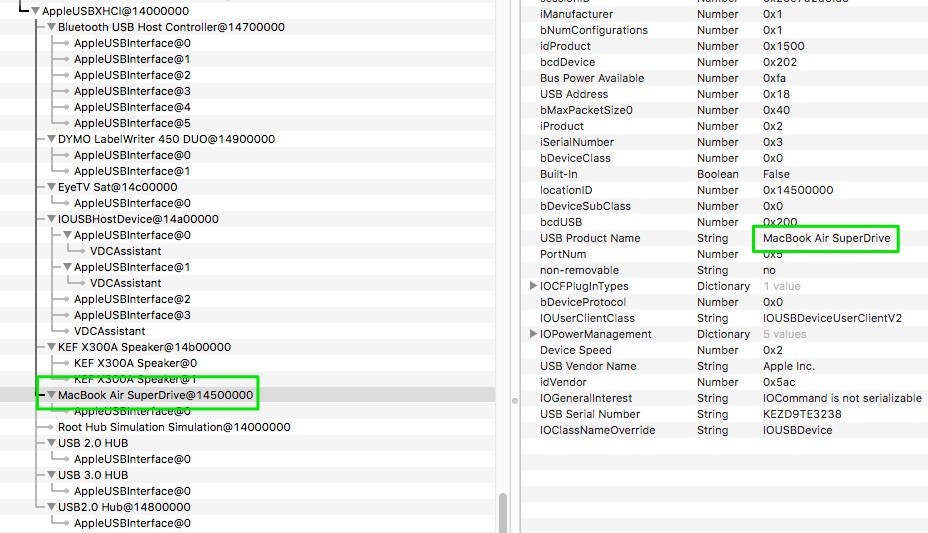Select AppleUSBInterface@0 under EyeTV Sat

(247, 203)
